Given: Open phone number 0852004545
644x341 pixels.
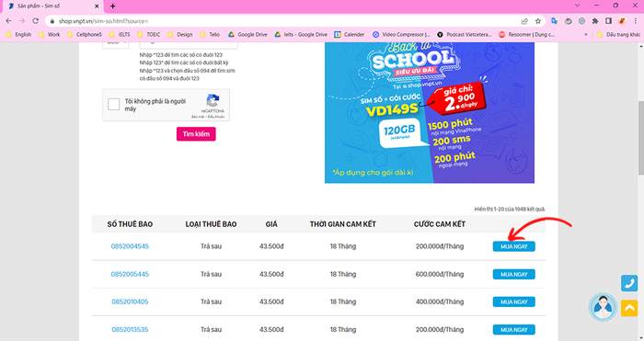Looking at the screenshot, I should click(x=130, y=246).
